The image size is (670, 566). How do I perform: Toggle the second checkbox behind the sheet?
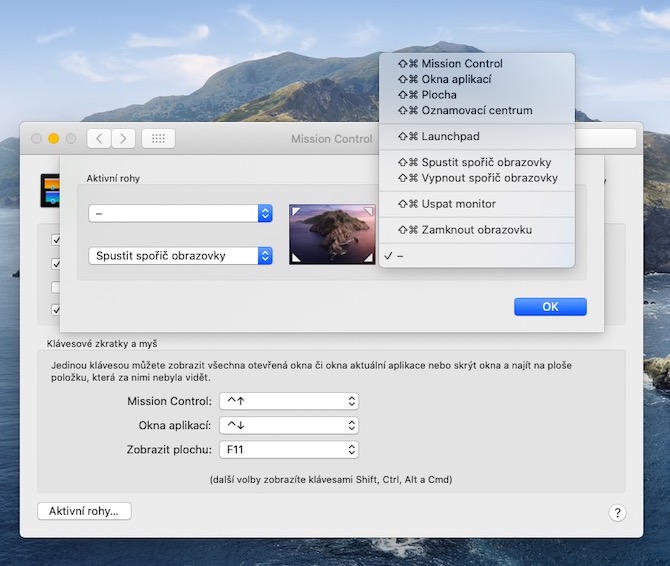56,264
